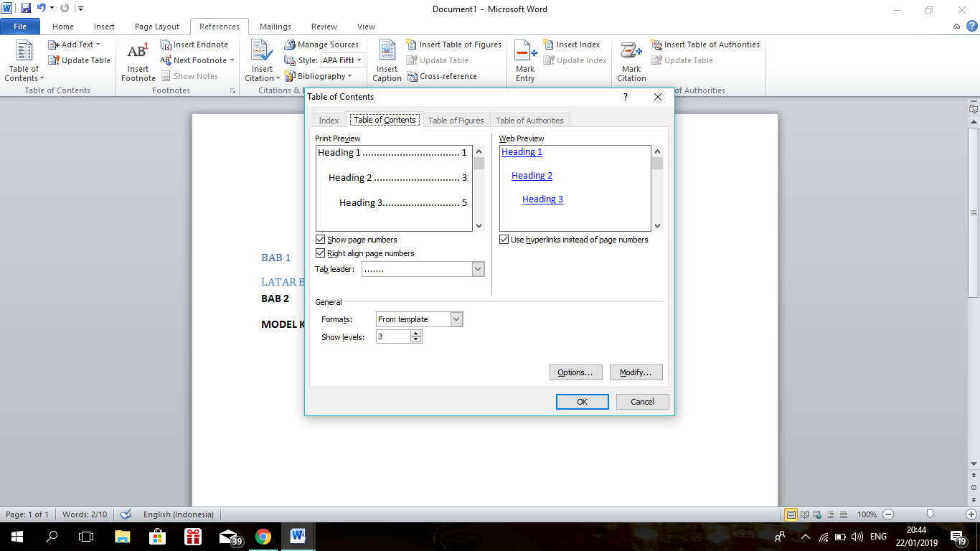980x551 pixels.
Task: Toggle Use hyperlinks instead of page numbers
Action: (x=504, y=240)
